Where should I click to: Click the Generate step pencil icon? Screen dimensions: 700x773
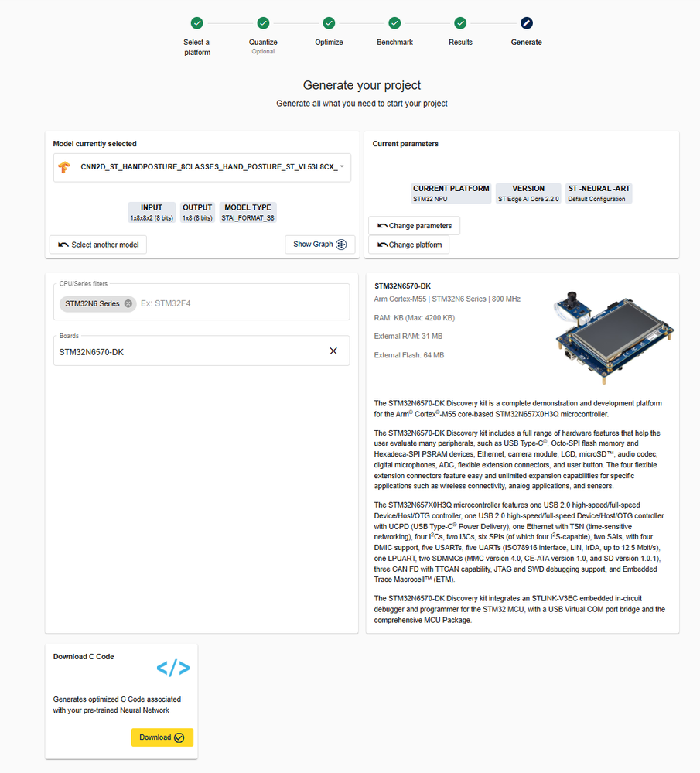527,23
